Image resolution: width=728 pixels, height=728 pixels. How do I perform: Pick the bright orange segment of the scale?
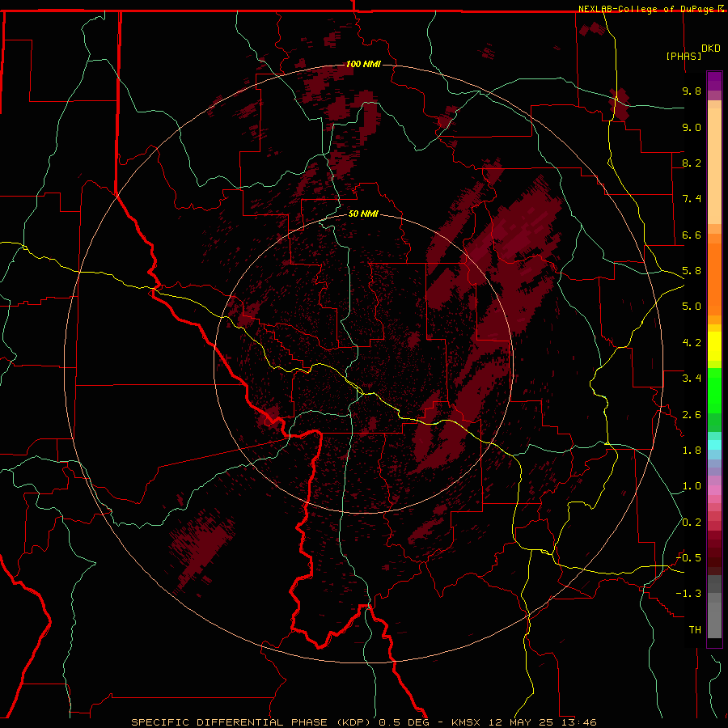714,278
